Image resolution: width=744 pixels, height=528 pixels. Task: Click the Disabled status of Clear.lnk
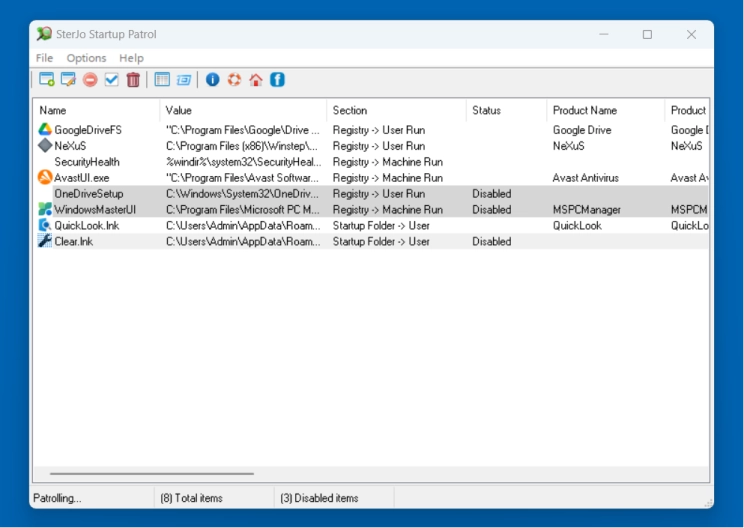coord(492,241)
